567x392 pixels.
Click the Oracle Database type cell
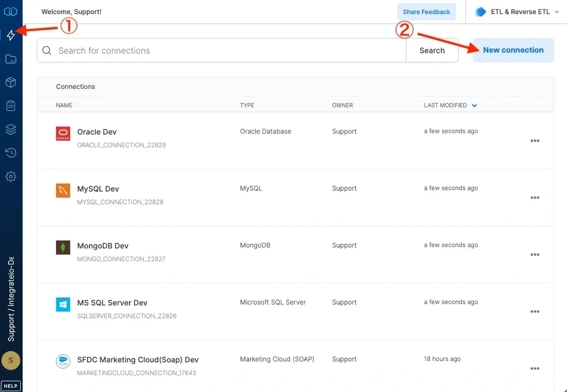point(266,131)
